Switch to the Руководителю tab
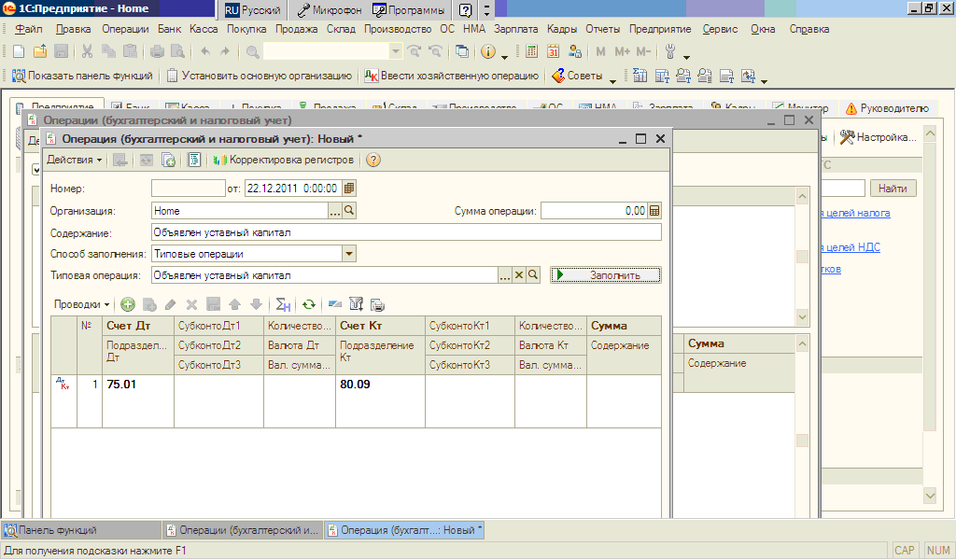Screen dimensions: 956x560 (887, 108)
